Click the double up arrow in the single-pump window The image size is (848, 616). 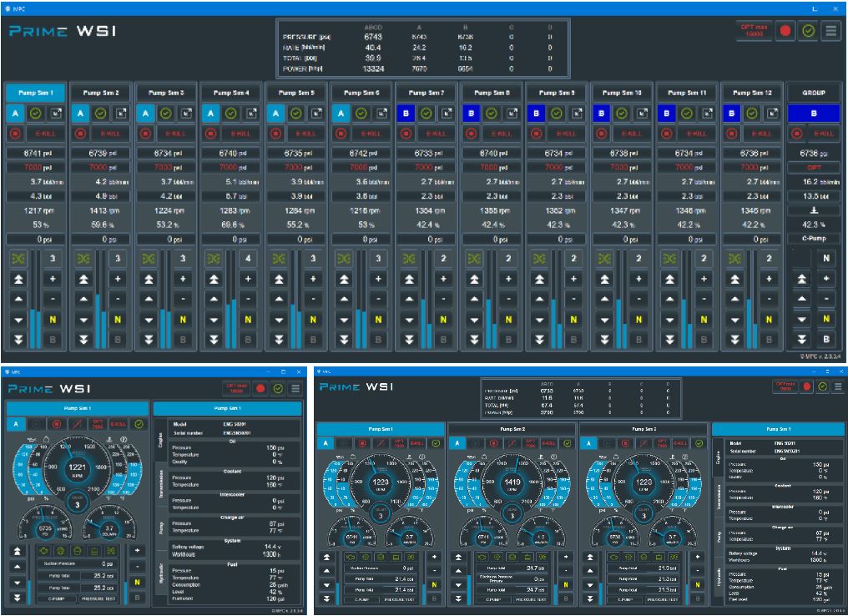(18, 551)
